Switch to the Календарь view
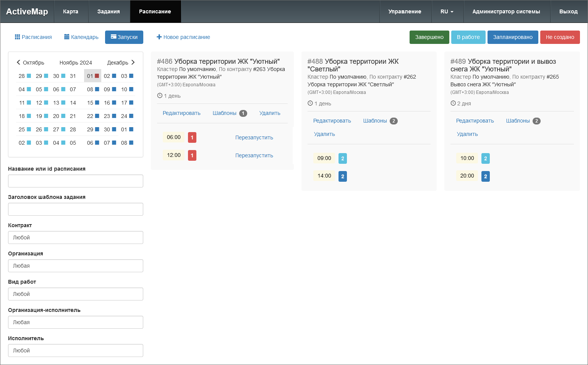This screenshot has width=588, height=365. pyautogui.click(x=81, y=37)
